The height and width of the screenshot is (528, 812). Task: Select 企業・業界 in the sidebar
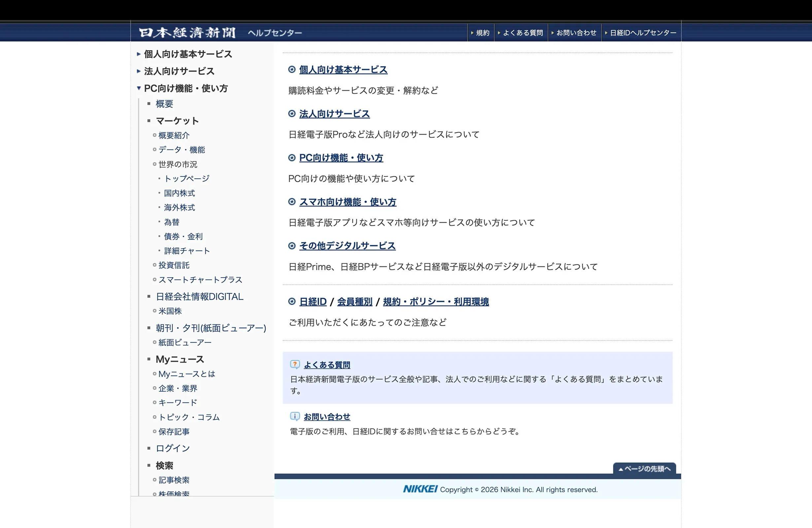click(x=178, y=388)
